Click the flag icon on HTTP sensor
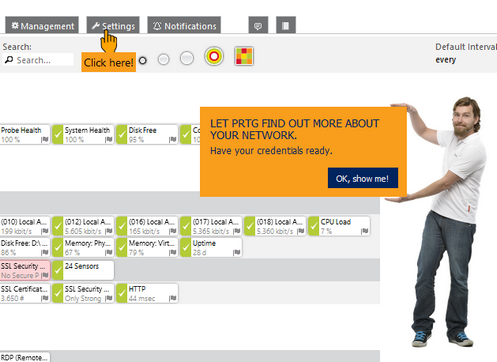 coord(172,298)
